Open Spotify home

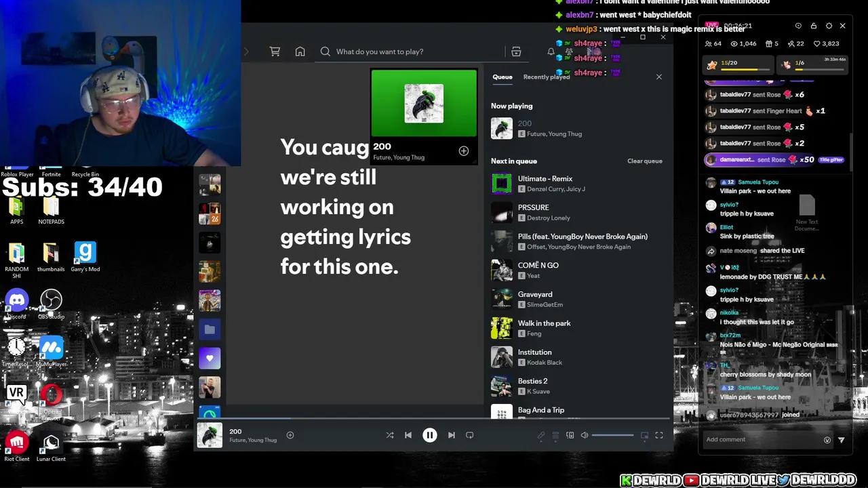pyautogui.click(x=300, y=52)
